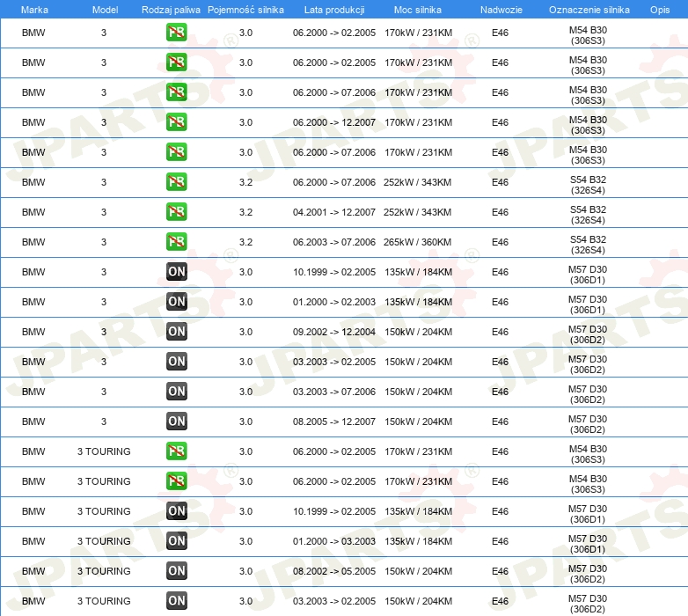The width and height of the screenshot is (688, 616).
Task: Click the 135kW / 184KM power in the 01.2000 -> 03.2003 row
Action: 418,541
